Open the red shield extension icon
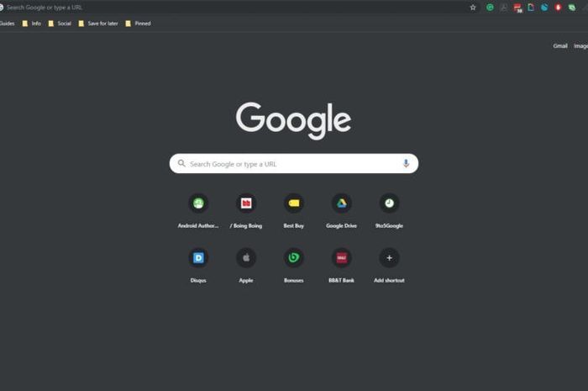588x391 pixels. pyautogui.click(x=558, y=7)
